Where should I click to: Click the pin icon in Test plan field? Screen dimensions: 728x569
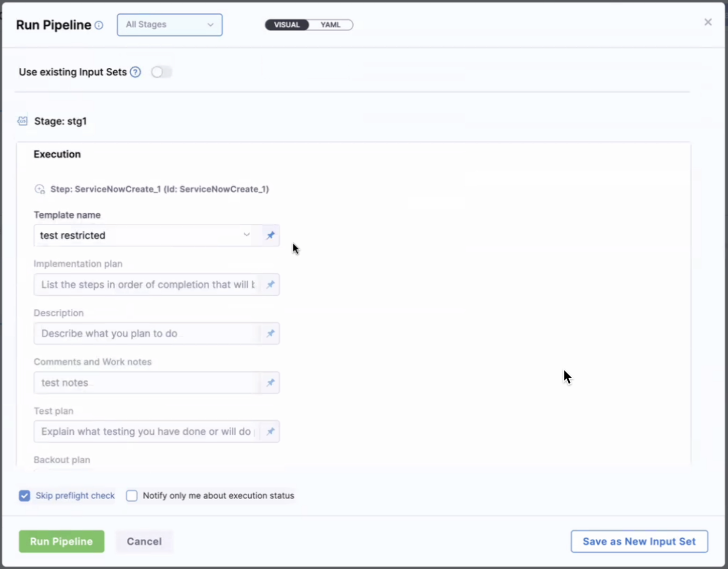pyautogui.click(x=270, y=431)
